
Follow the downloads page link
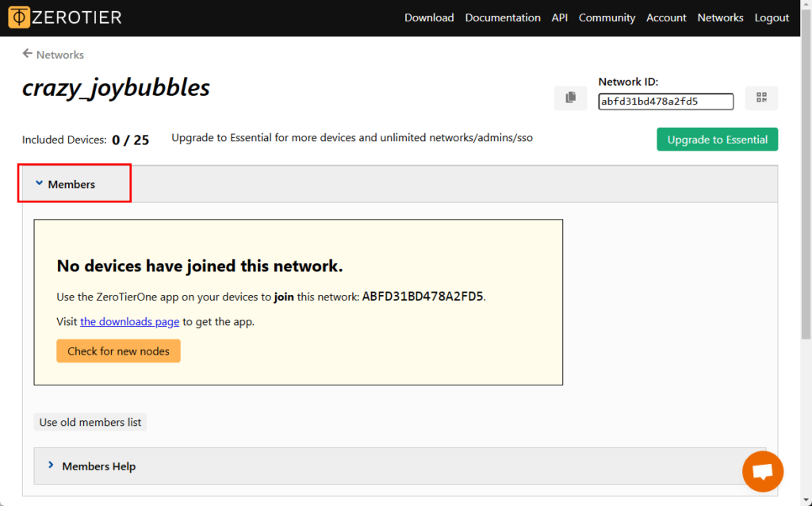129,321
